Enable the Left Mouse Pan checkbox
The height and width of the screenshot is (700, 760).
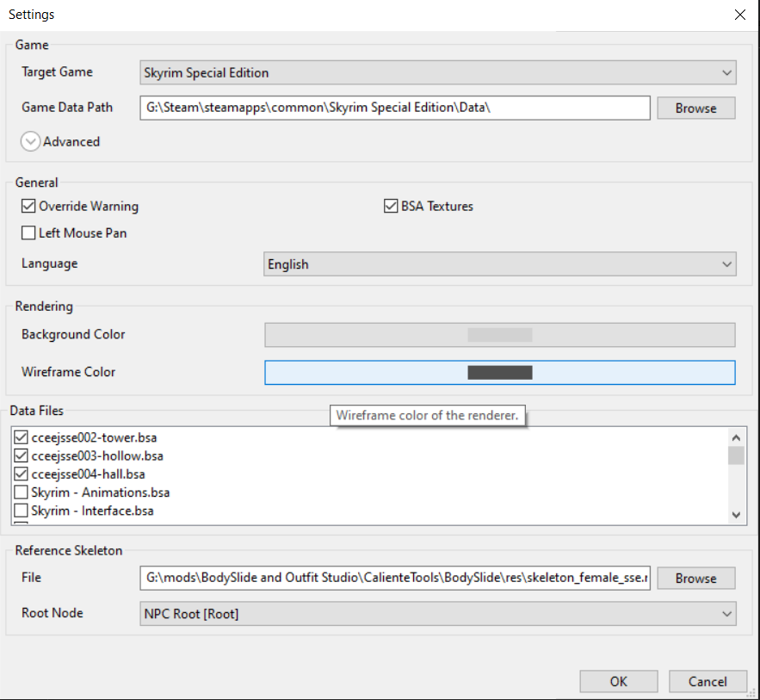click(x=28, y=233)
